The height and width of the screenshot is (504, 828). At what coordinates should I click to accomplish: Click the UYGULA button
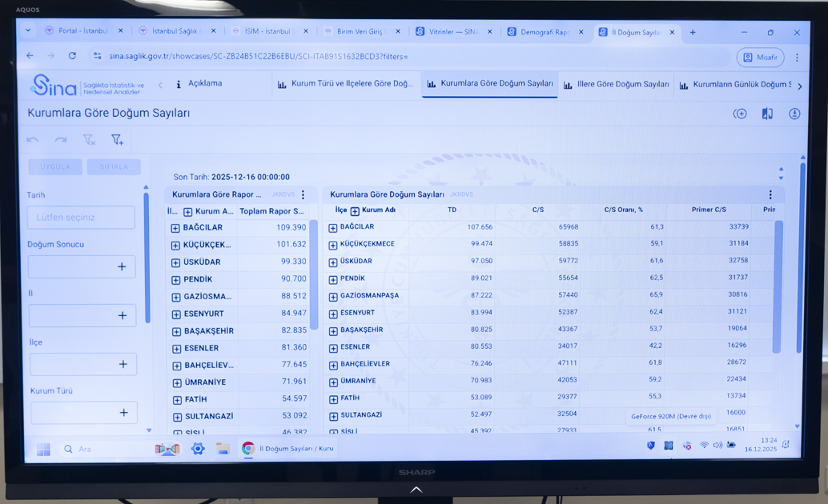55,167
